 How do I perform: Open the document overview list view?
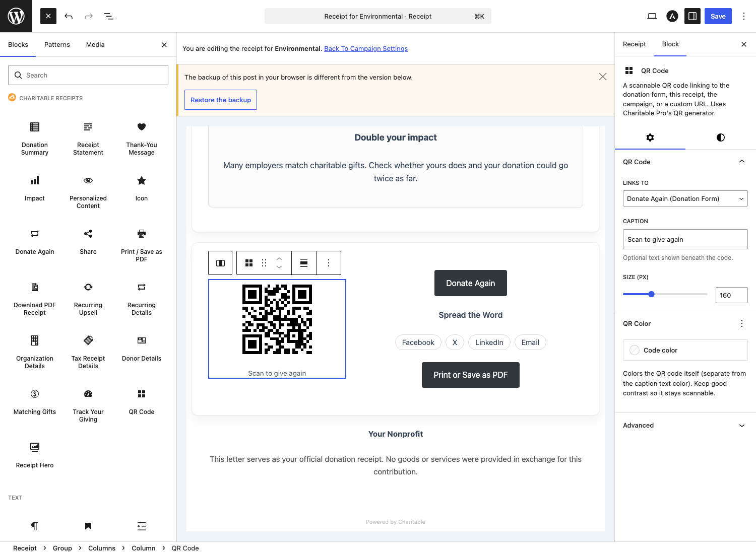pyautogui.click(x=109, y=16)
